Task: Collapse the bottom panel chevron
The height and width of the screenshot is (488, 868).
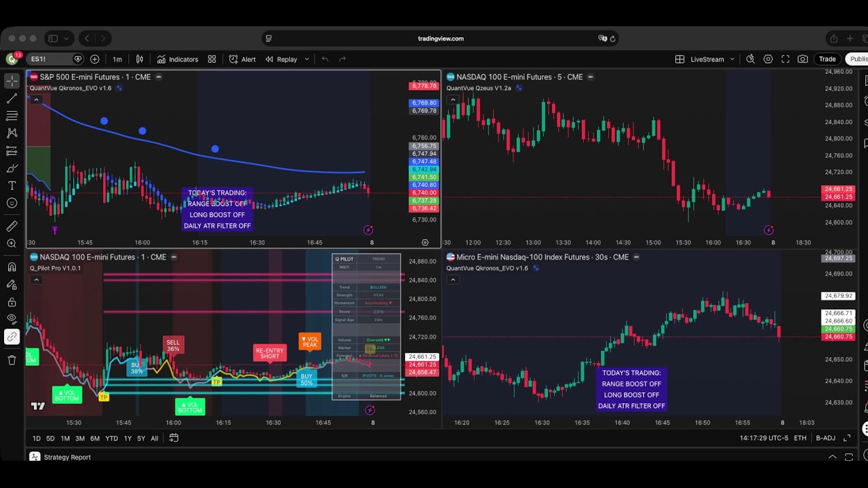Action: pyautogui.click(x=832, y=457)
